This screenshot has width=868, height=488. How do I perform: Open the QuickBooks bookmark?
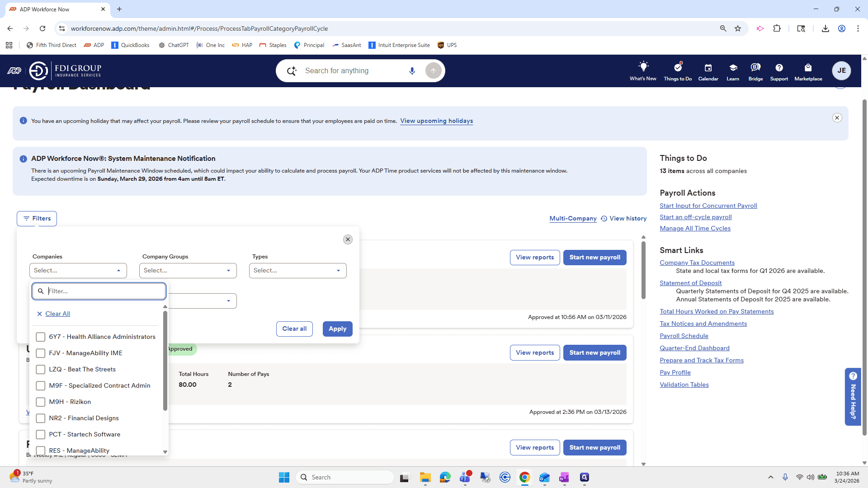pyautogui.click(x=130, y=45)
